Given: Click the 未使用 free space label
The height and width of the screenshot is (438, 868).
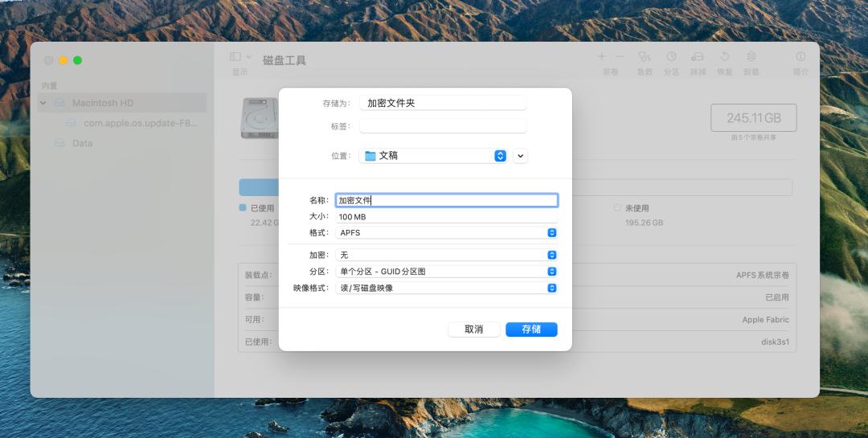Looking at the screenshot, I should click(x=637, y=208).
